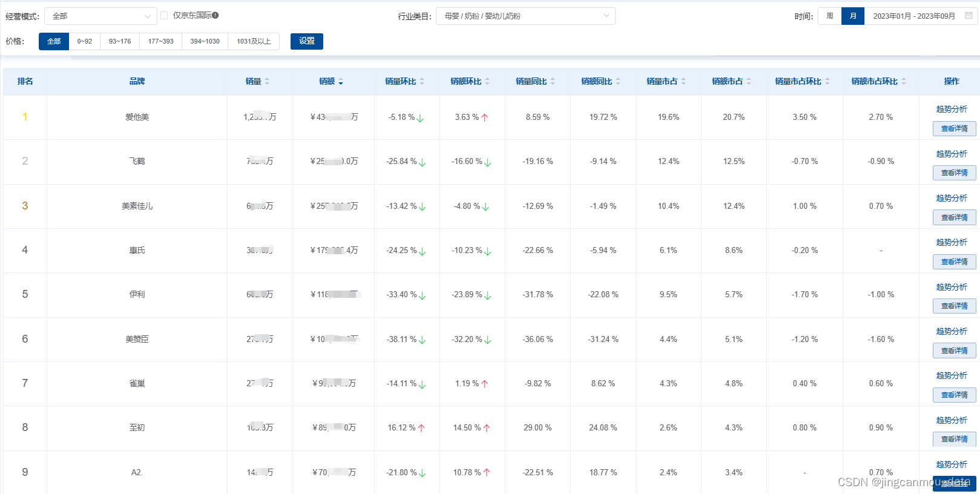Toggle the 仅京东国际 checkbox

[x=164, y=16]
